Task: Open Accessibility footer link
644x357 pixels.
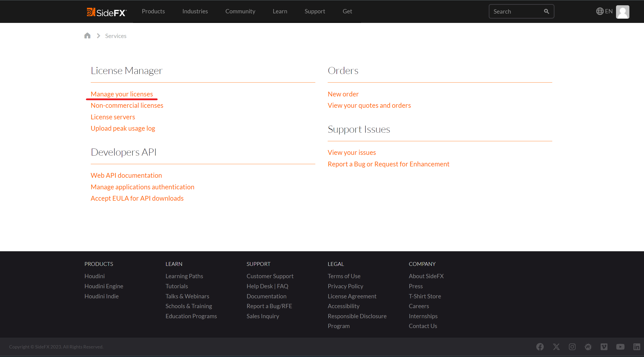Action: coord(344,306)
